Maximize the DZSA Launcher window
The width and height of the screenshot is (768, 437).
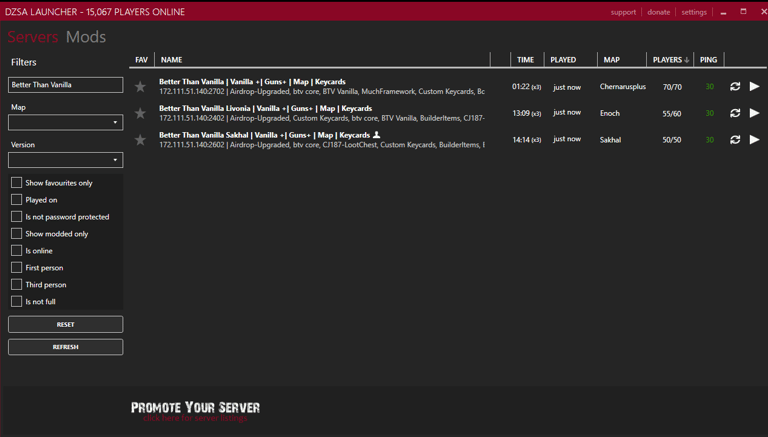point(743,11)
